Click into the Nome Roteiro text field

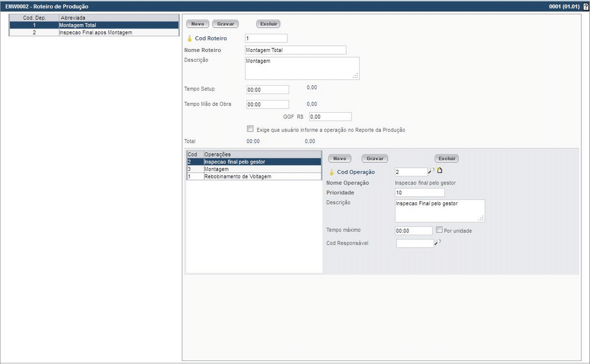point(295,50)
